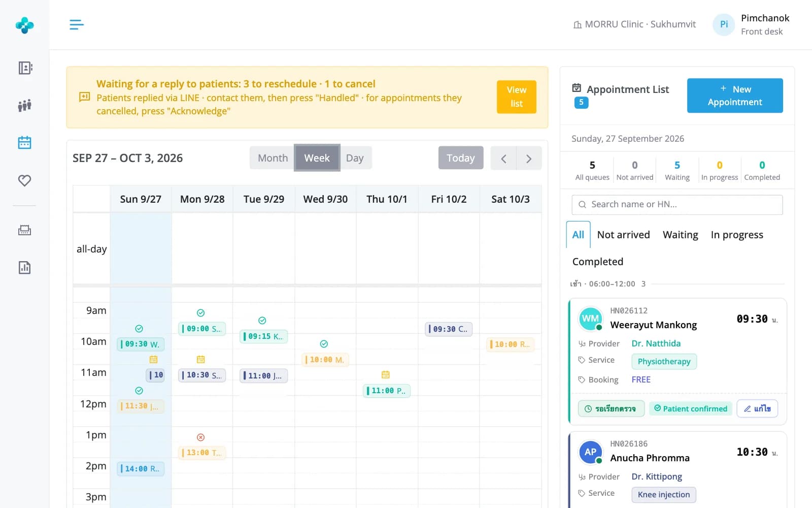Click the search magnifier icon
This screenshot has width=812, height=508.
tap(582, 204)
